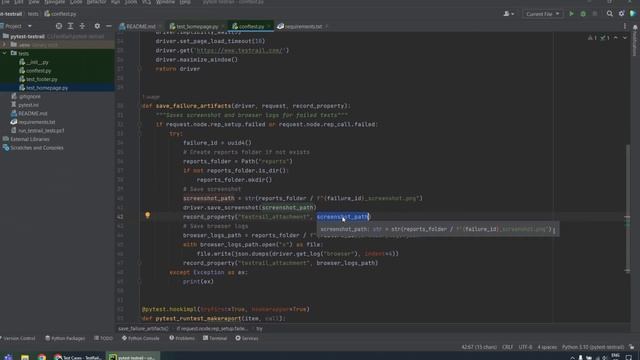Click the usage hint above save_failure_artifacts
640x360 pixels.
[x=151, y=97]
